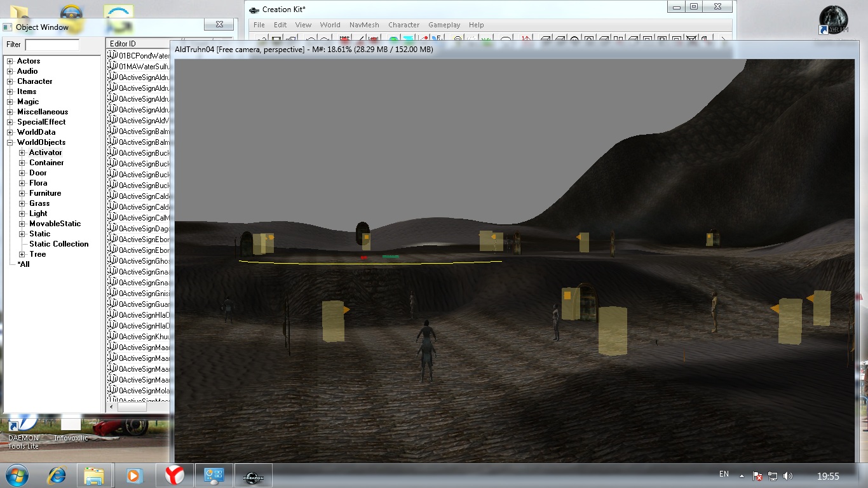
Task: Select the Activator tree item
Action: [x=46, y=152]
